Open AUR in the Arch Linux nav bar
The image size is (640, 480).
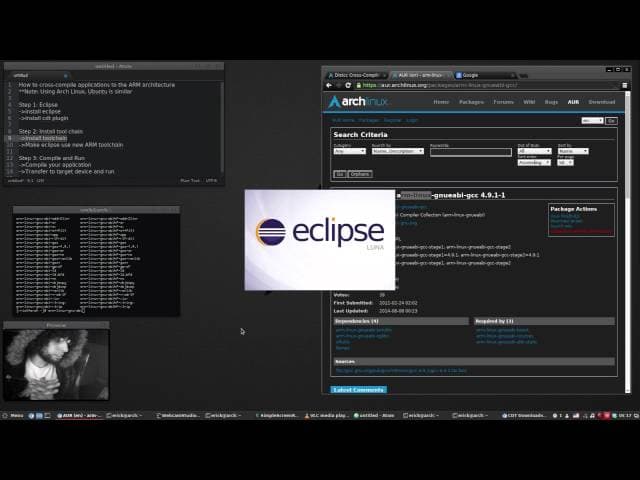tap(573, 102)
